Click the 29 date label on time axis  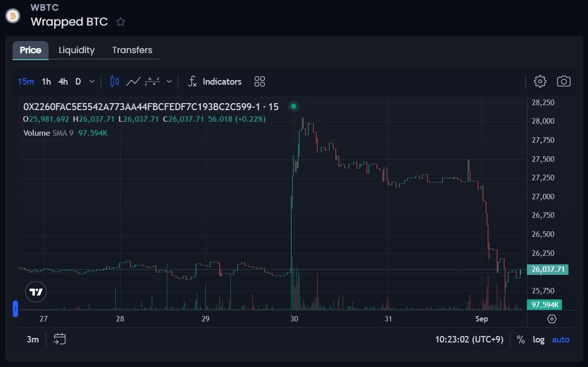click(x=205, y=319)
